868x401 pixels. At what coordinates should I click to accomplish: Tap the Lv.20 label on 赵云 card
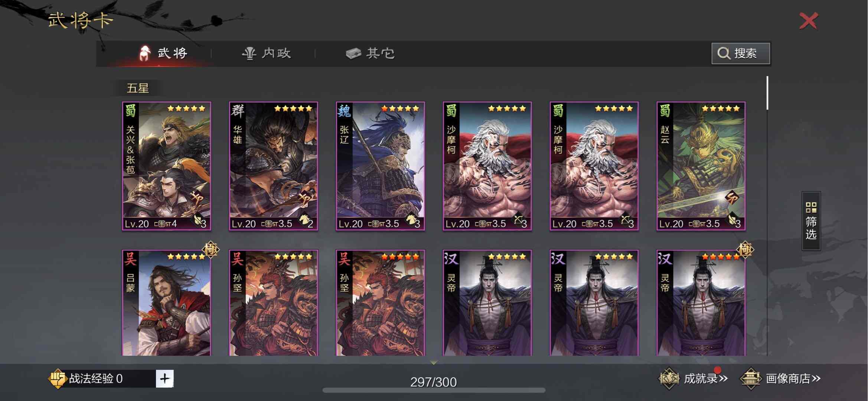pyautogui.click(x=671, y=224)
